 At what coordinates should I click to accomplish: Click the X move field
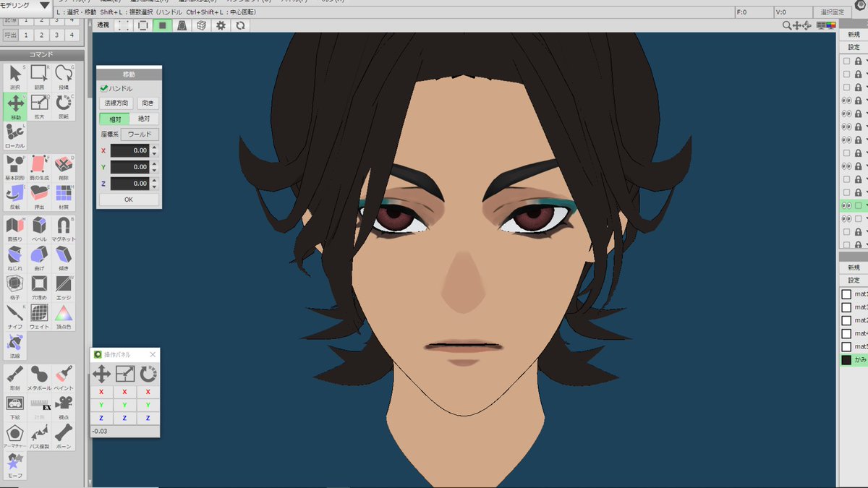tap(130, 150)
